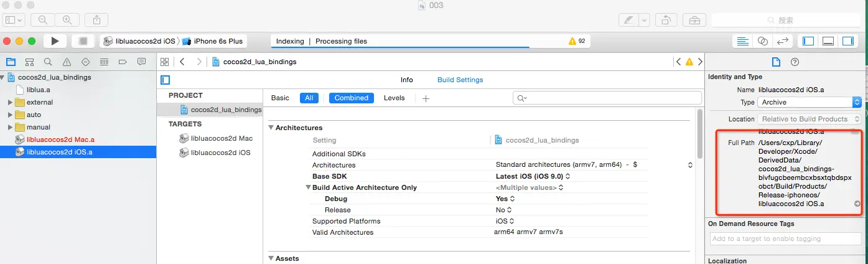Select the Combined view option
868x264 pixels.
352,98
